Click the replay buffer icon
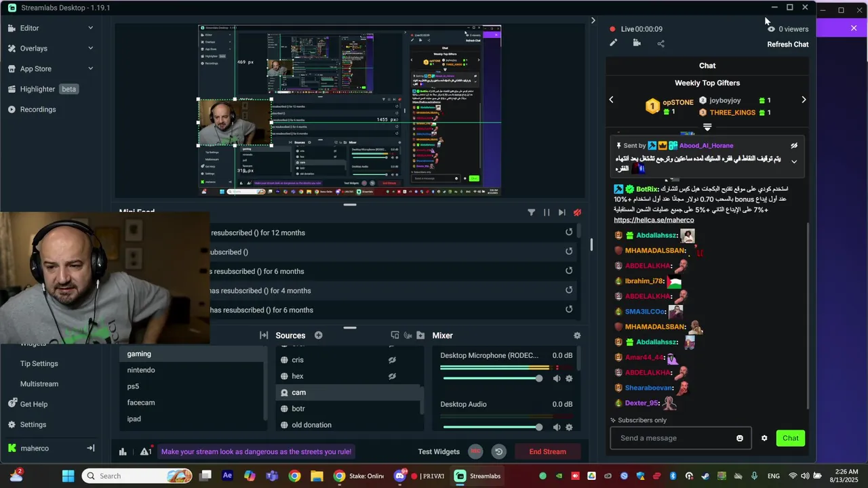Viewport: 868px width, 488px height. point(498,451)
